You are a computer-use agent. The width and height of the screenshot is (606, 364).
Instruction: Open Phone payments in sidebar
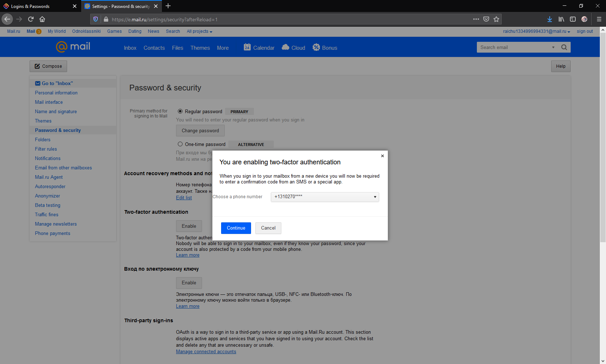[53, 233]
